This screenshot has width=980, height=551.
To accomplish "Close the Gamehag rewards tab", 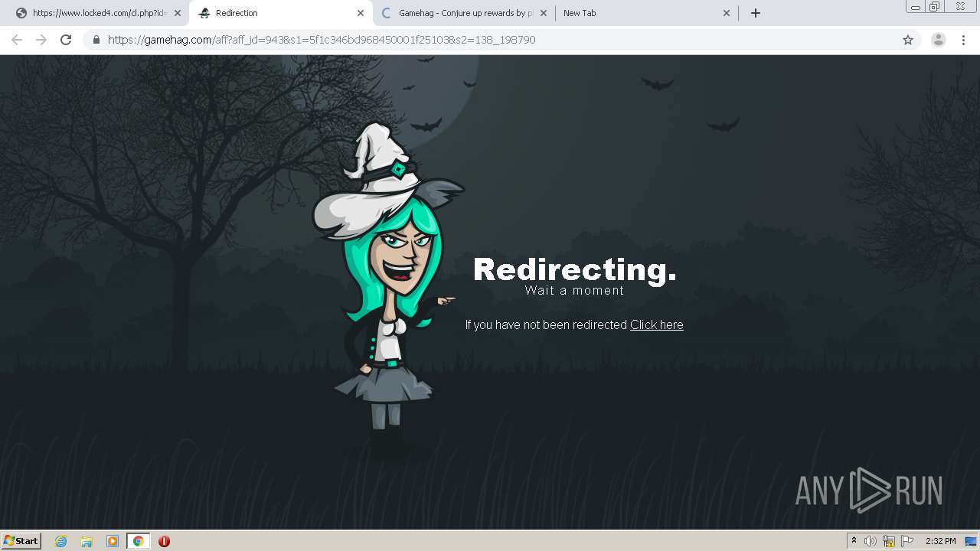I will (544, 13).
